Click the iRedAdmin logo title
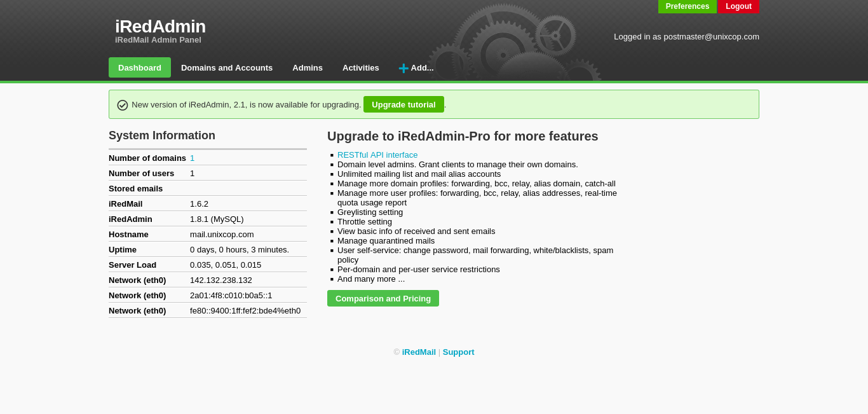This screenshot has height=414, width=868. (x=160, y=26)
